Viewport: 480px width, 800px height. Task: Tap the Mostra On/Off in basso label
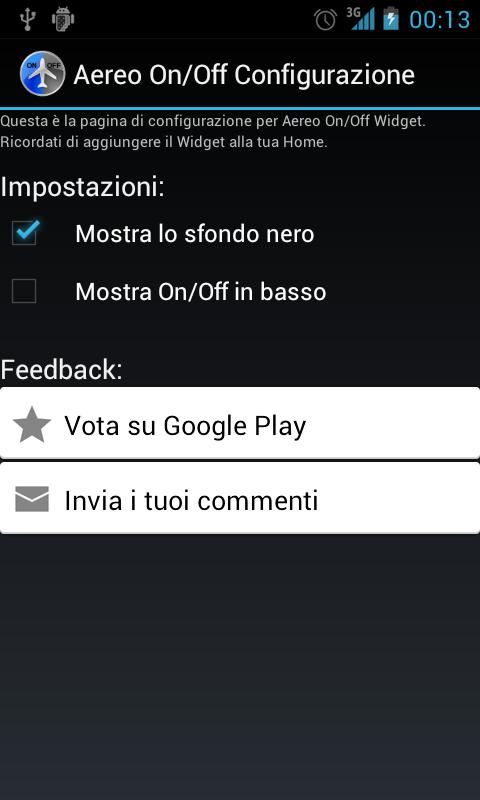tap(200, 292)
